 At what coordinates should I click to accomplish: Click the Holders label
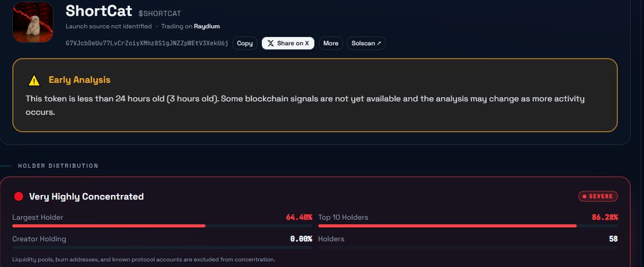[331, 239]
